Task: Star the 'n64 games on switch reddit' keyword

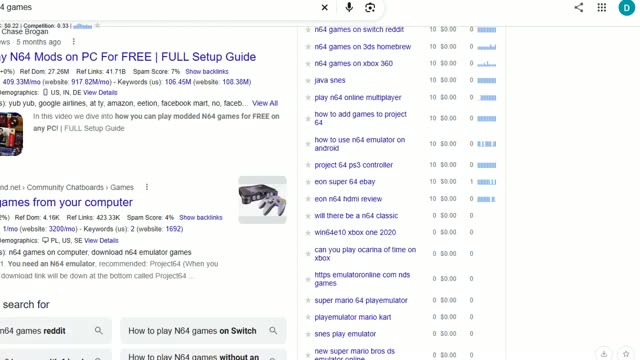Action: [x=308, y=29]
